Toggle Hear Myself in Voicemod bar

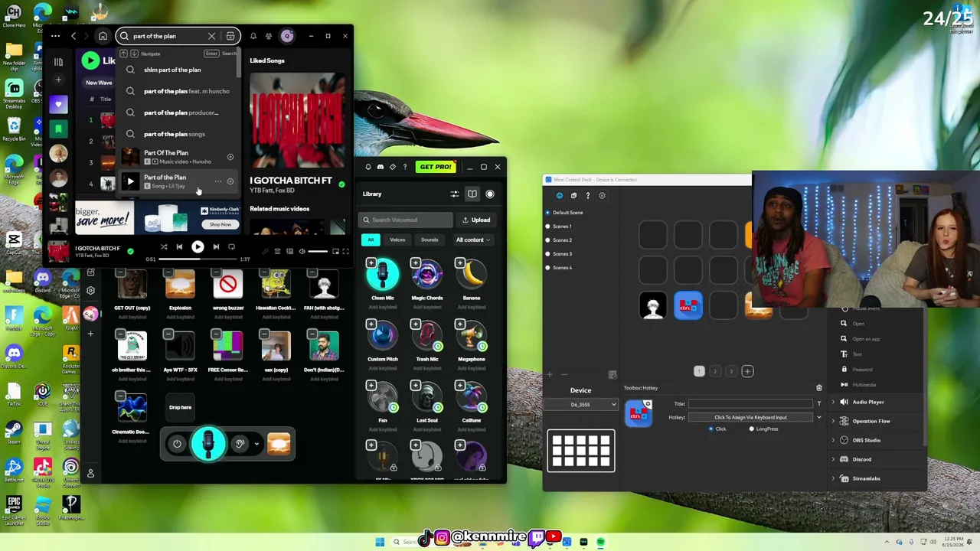click(x=240, y=444)
